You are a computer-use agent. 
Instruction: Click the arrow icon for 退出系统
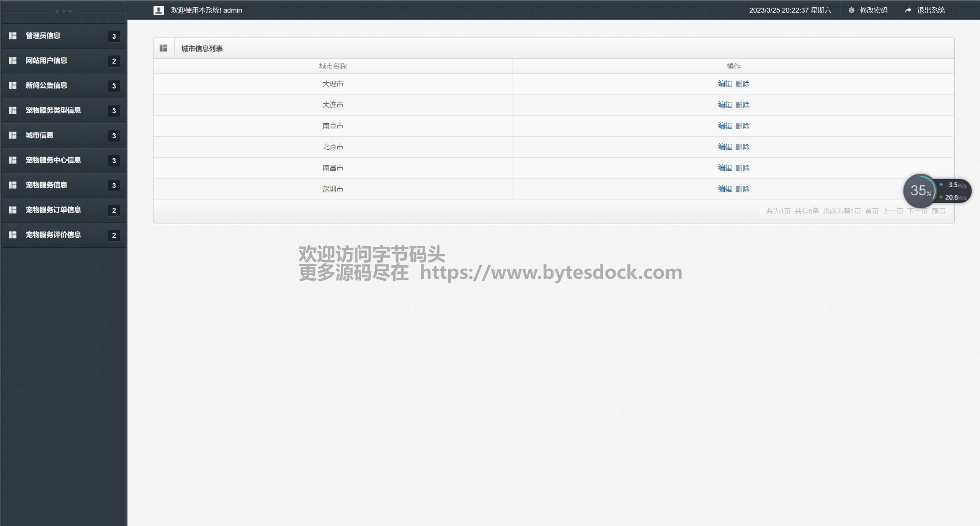pos(908,10)
